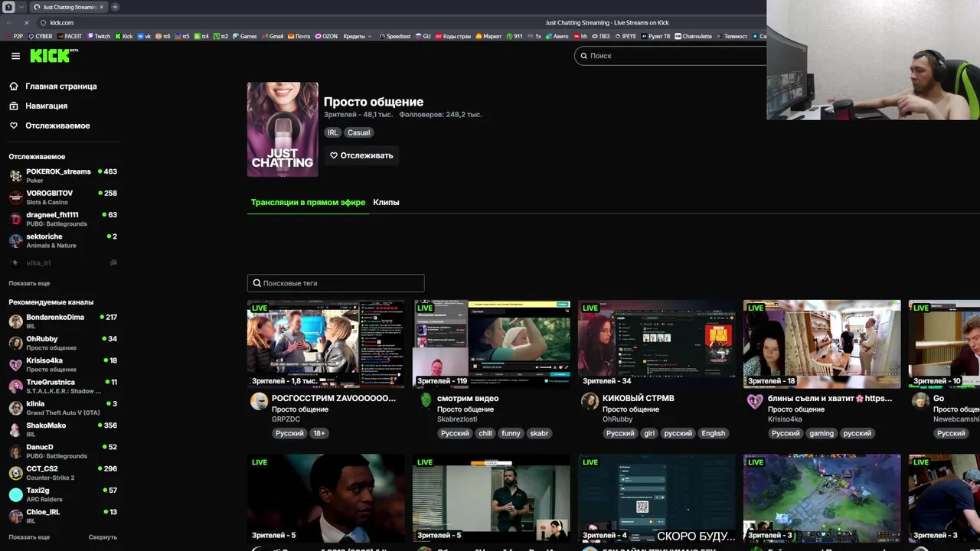The width and height of the screenshot is (980, 551).
Task: Open the OZON bookmark
Action: (326, 36)
